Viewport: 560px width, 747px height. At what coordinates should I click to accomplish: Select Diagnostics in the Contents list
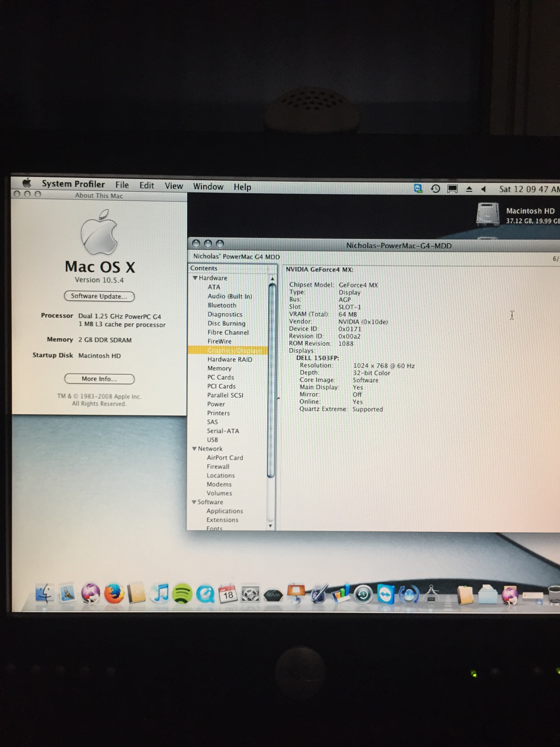coord(225,315)
